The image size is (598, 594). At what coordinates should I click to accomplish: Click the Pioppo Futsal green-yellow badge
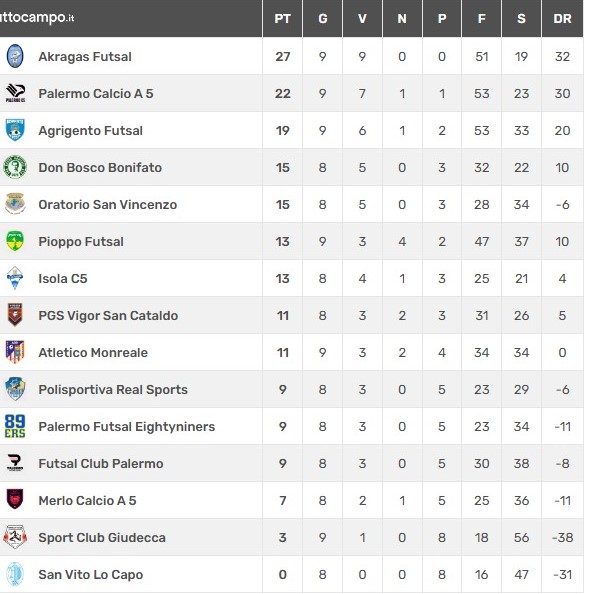point(15,241)
